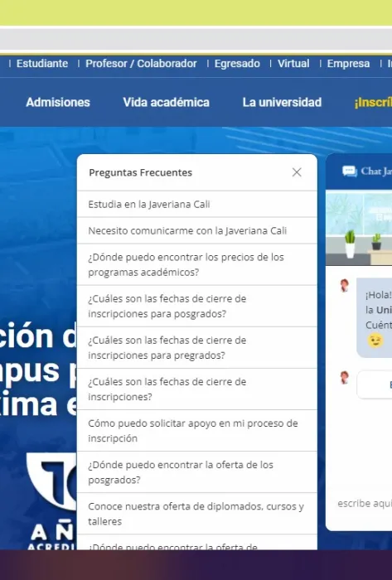Open the Vida académica menu
392x580 pixels.
pyautogui.click(x=166, y=103)
